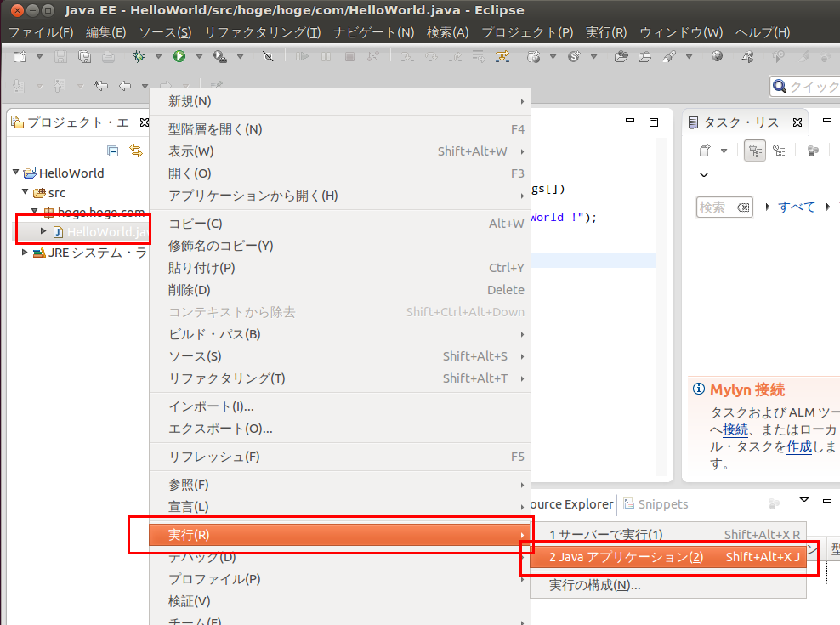840x625 pixels.
Task: Click the green Debug bug icon
Action: (x=139, y=56)
